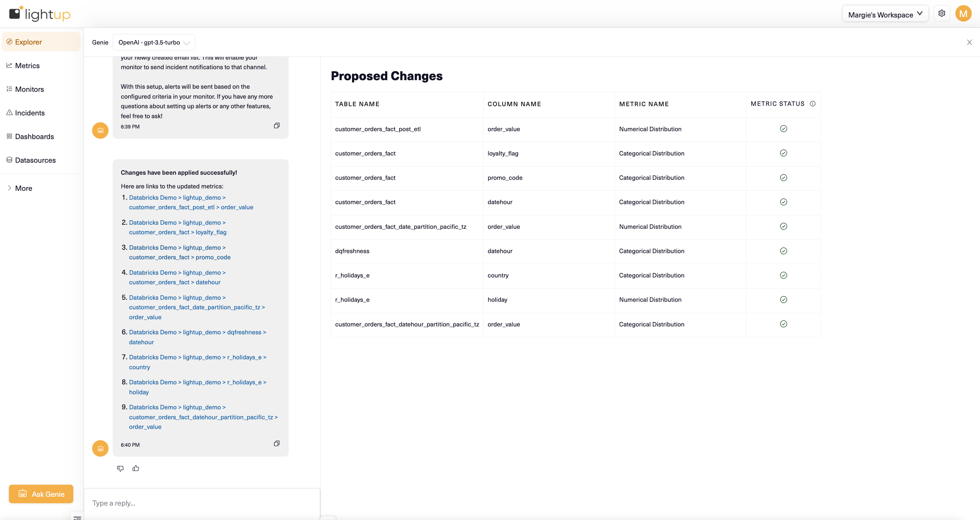Click status check for holiday row

(783, 300)
